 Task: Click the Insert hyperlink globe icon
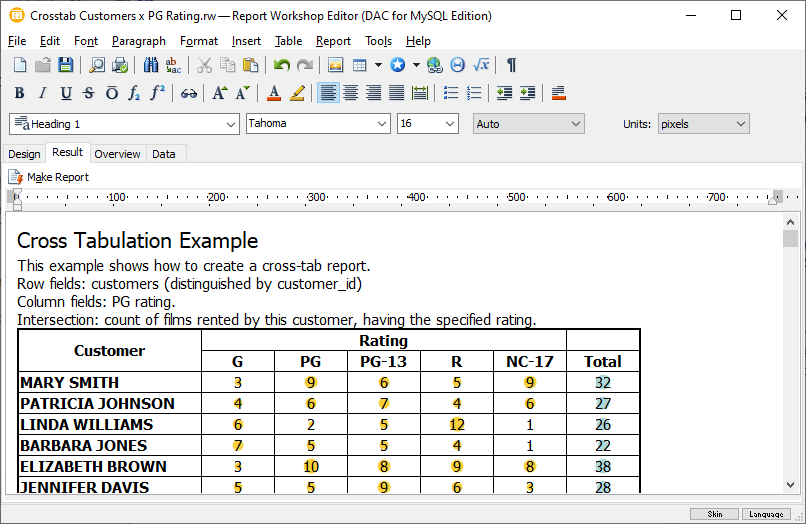click(x=434, y=65)
